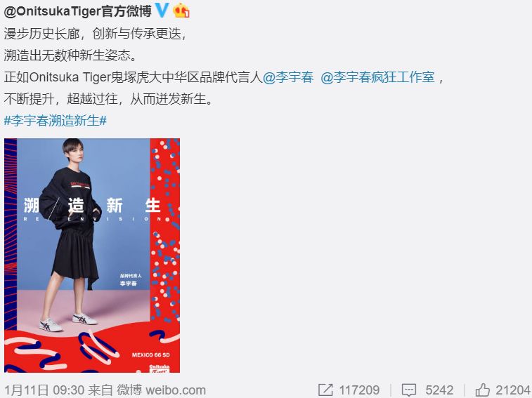Click the MEXICO 66 SD label on poster
This screenshot has width=532, height=398.
pyautogui.click(x=150, y=355)
